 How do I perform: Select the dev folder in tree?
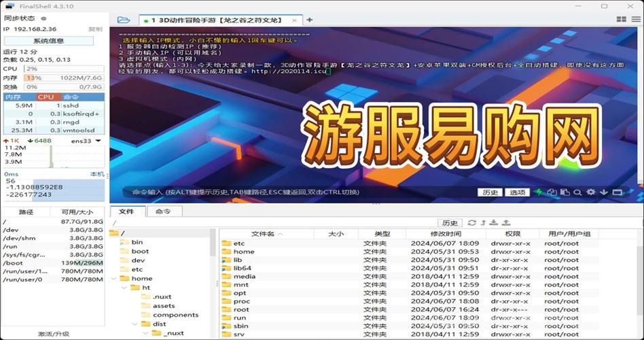pos(138,260)
